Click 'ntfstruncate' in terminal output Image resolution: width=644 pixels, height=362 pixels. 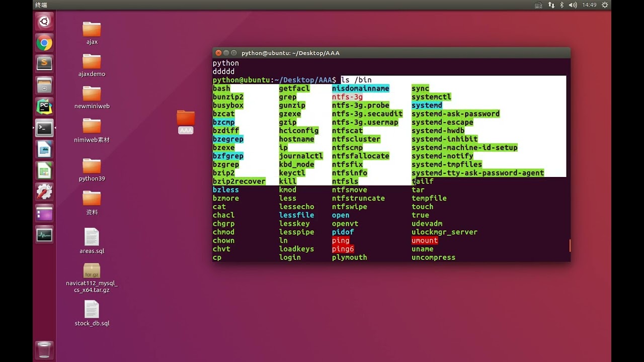(x=358, y=199)
